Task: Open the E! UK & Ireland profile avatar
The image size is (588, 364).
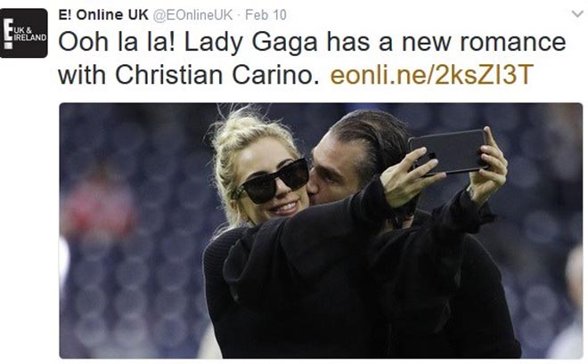Action: pos(24,33)
